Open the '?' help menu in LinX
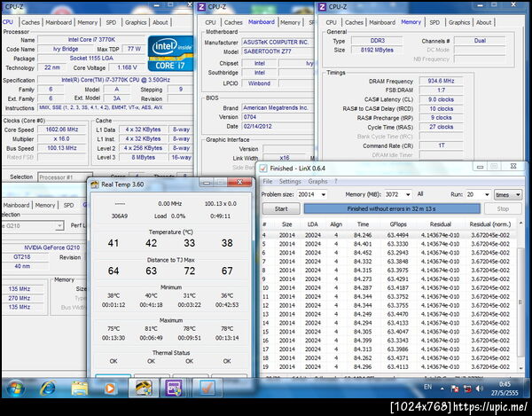532x416 pixels. [336, 181]
